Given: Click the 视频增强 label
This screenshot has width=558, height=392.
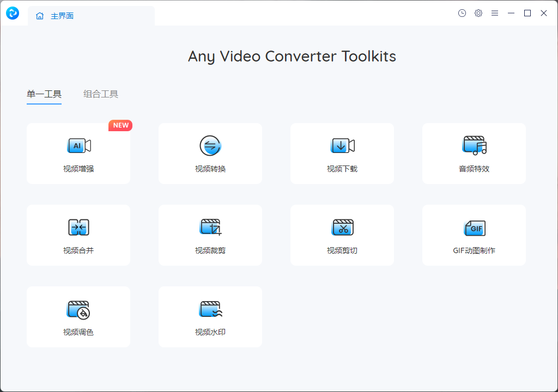Looking at the screenshot, I should pyautogui.click(x=78, y=169).
